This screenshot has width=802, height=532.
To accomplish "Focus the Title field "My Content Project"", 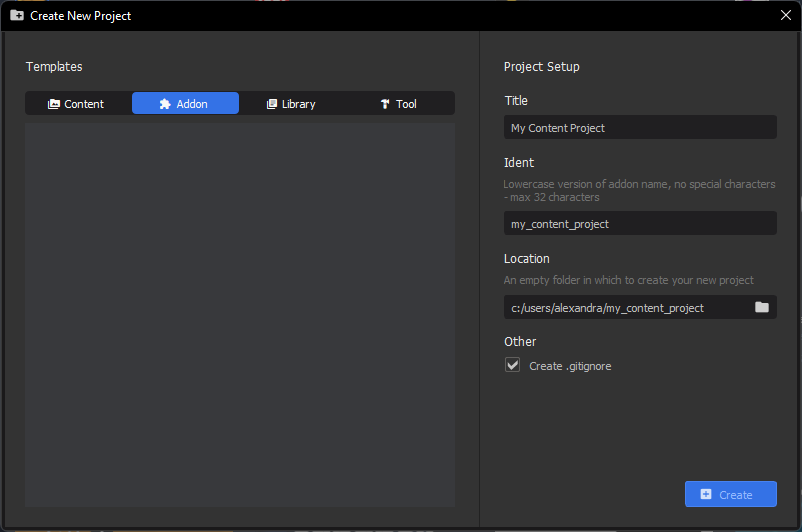I will tap(640, 128).
